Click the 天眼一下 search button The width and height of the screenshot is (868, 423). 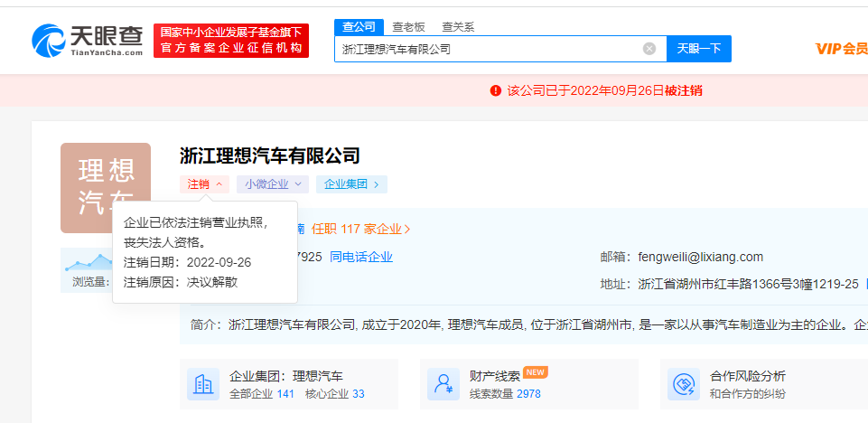[x=699, y=49]
